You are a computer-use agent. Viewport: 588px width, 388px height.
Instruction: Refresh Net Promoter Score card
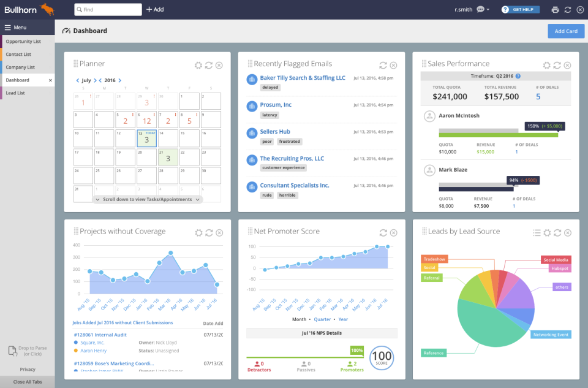pos(383,233)
